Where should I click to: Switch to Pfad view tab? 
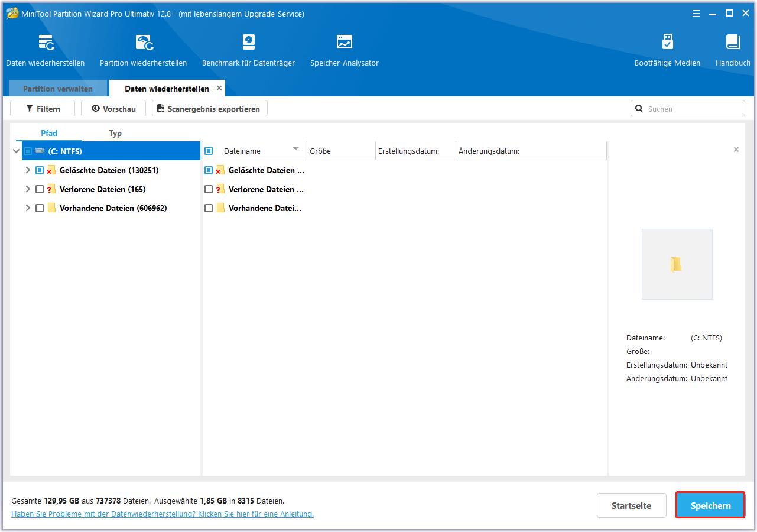point(49,133)
